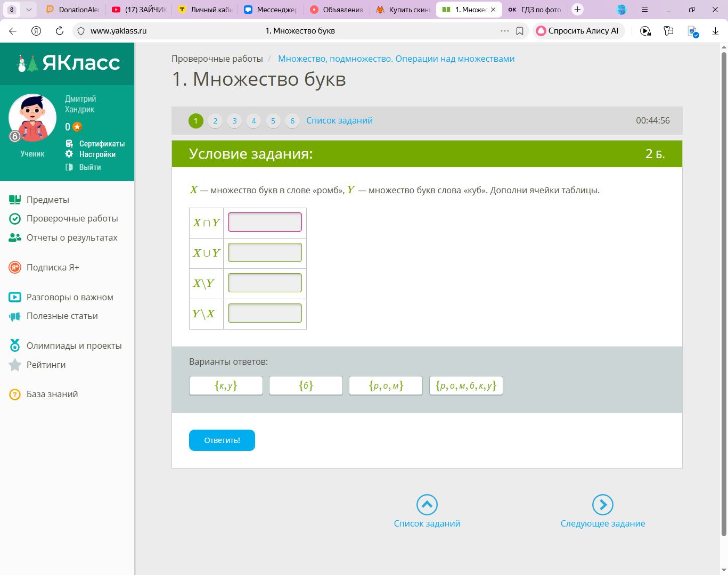Click the Список заданий up-arrow icon
This screenshot has width=728, height=575.
pos(427,505)
